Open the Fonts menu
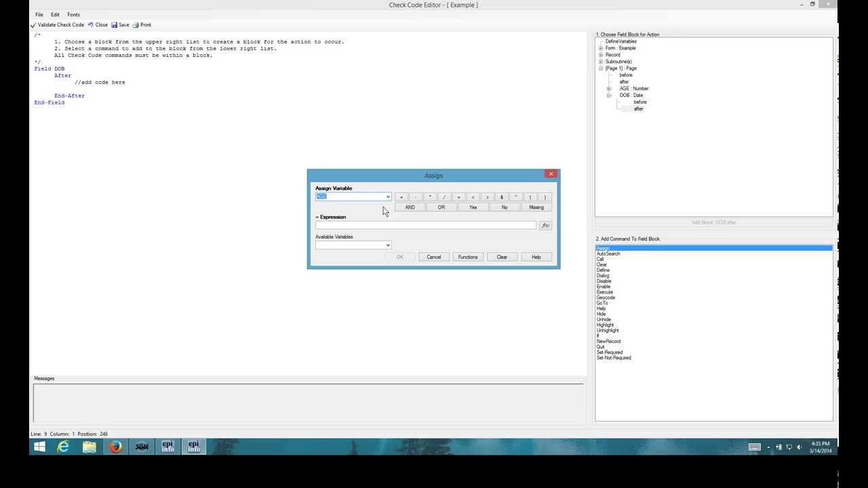This screenshot has height=488, width=868. (x=73, y=14)
